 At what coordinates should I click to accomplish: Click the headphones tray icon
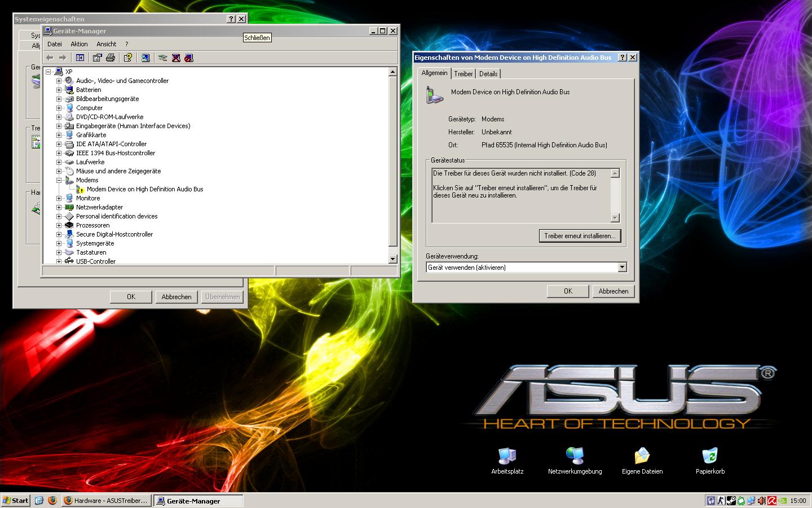coord(711,501)
